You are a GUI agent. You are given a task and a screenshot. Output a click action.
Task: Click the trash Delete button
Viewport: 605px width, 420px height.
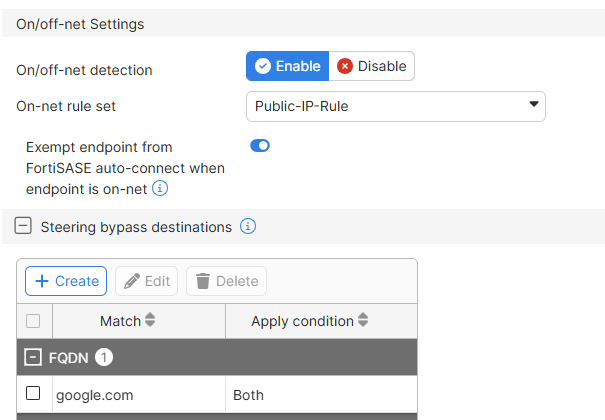click(x=226, y=281)
